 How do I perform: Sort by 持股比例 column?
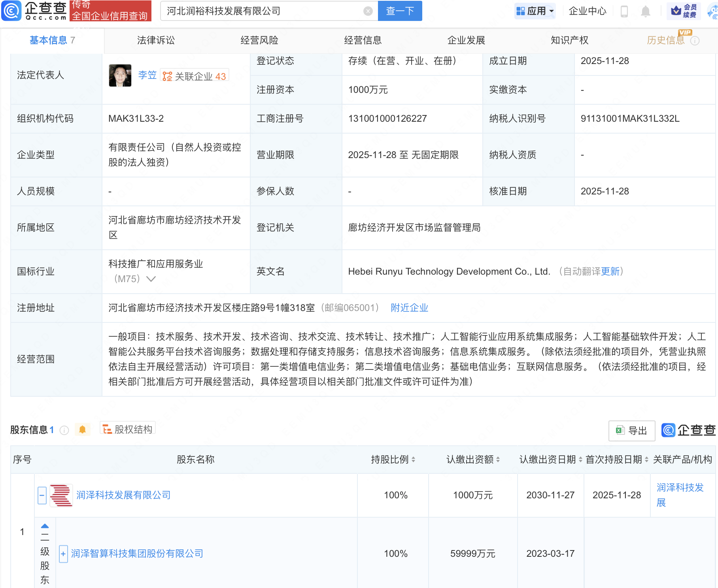413,460
